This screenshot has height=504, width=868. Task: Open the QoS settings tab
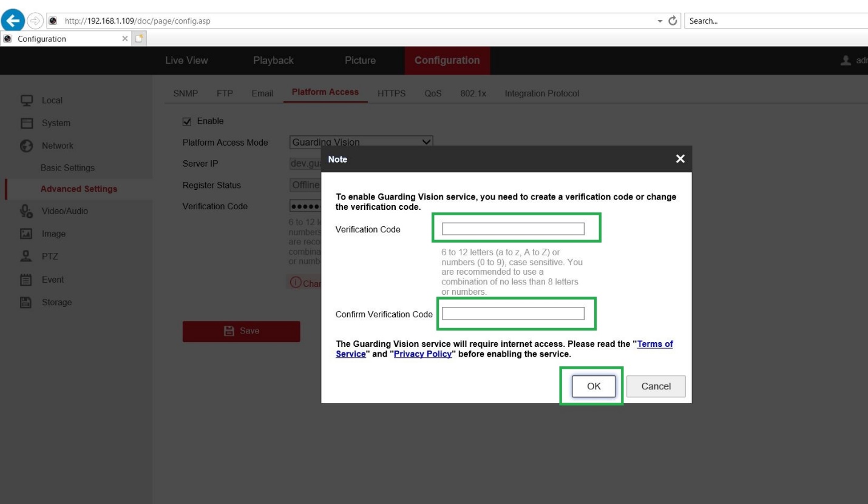433,93
